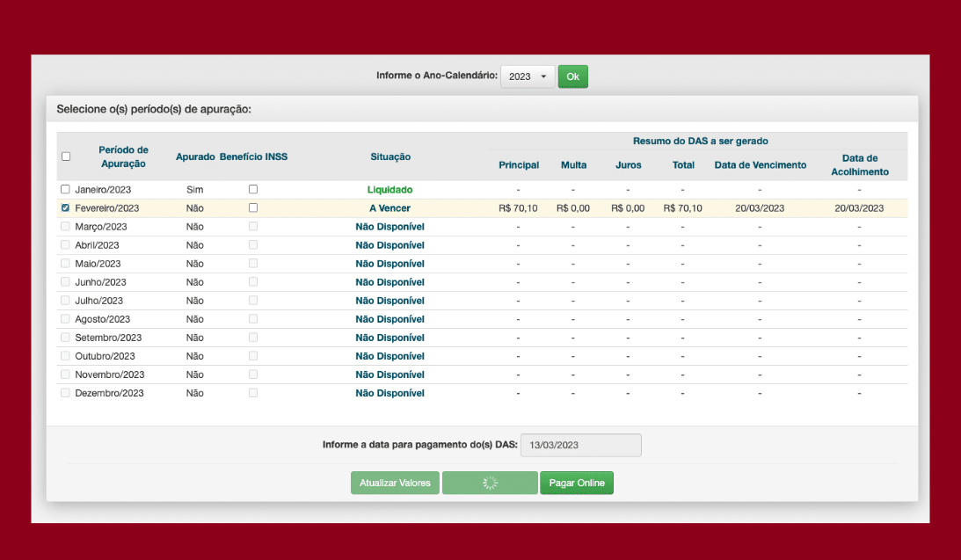The height and width of the screenshot is (560, 961).
Task: Click the Data de Vencimento column header
Action: (x=760, y=165)
